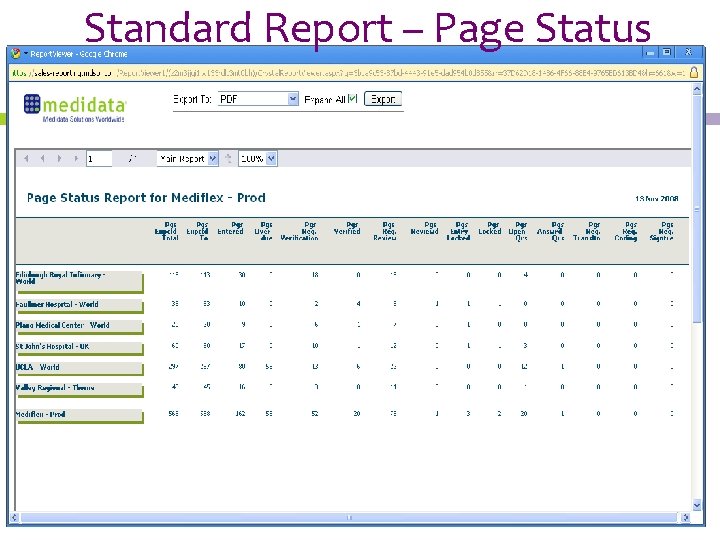
Task: Go to first page arrow in report toolbar
Action: [26, 158]
